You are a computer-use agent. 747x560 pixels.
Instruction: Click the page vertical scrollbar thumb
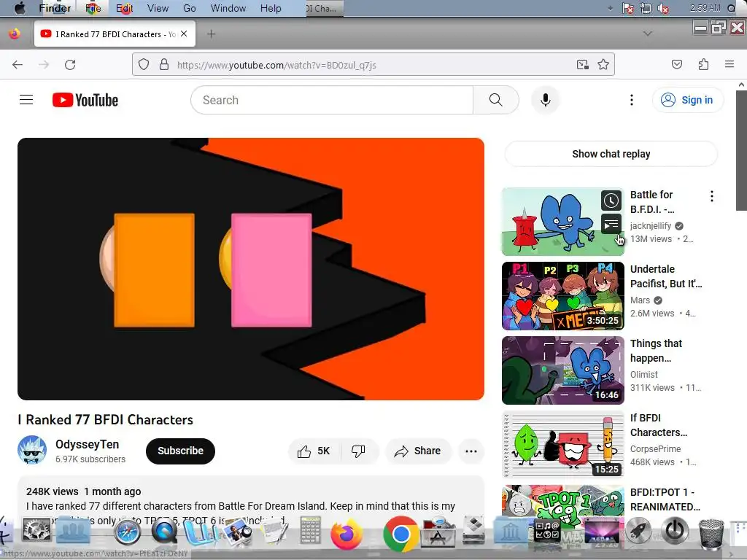[741, 150]
